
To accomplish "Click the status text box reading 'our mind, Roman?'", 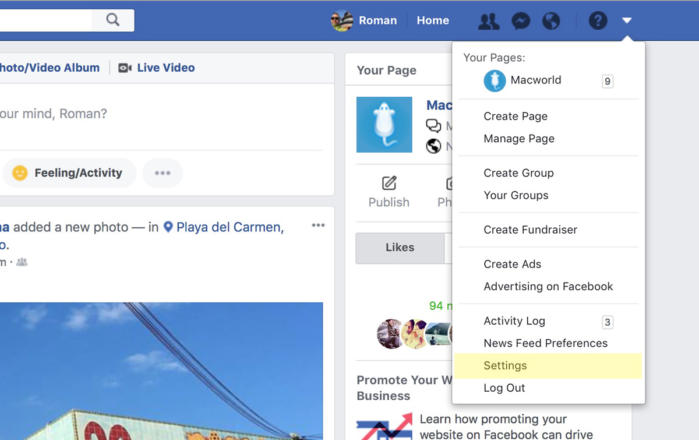I will [x=53, y=114].
